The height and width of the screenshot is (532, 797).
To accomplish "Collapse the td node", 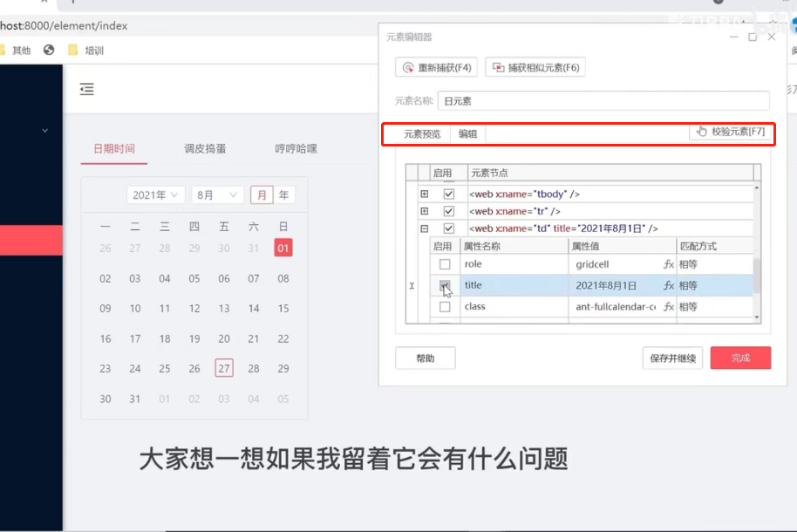I will pyautogui.click(x=425, y=228).
